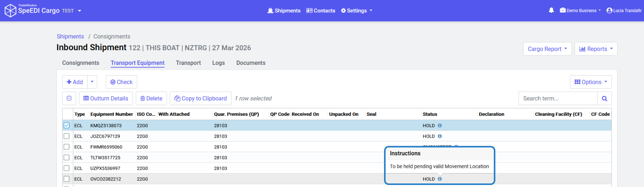The width and height of the screenshot is (644, 187).
Task: Expand the Add button dropdown arrow
Action: (x=92, y=82)
